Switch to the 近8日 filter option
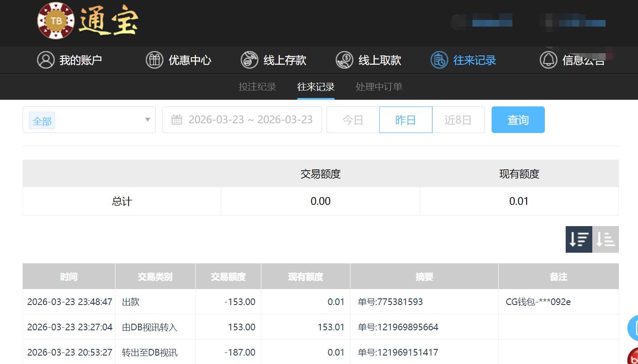Image resolution: width=638 pixels, height=364 pixels. [x=458, y=119]
